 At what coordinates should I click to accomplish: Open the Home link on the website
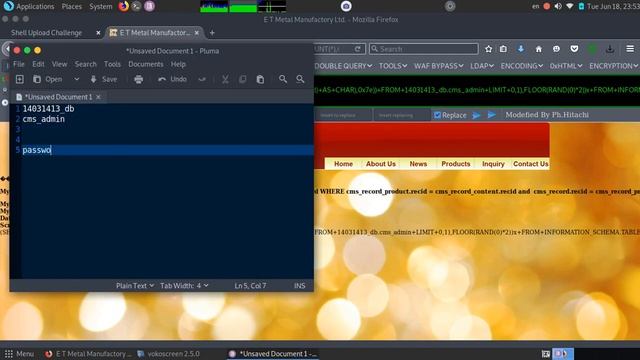[343, 164]
